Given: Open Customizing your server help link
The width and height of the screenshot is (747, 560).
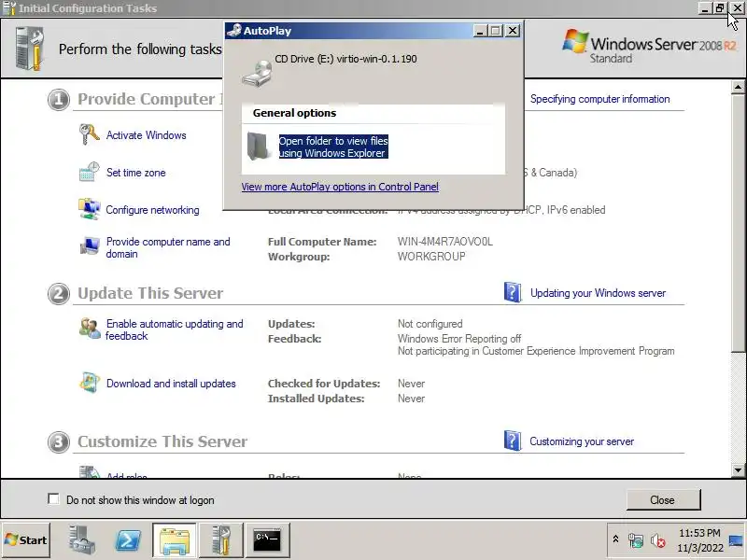Looking at the screenshot, I should tap(582, 441).
